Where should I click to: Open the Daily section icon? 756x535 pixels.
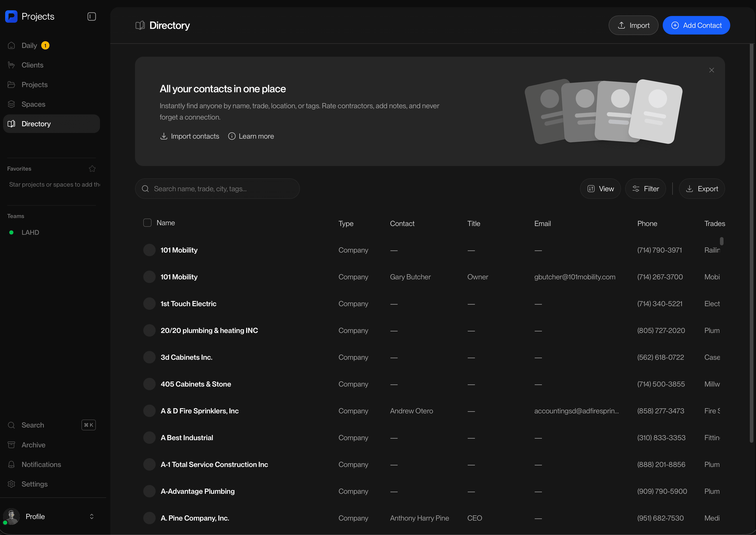point(12,45)
